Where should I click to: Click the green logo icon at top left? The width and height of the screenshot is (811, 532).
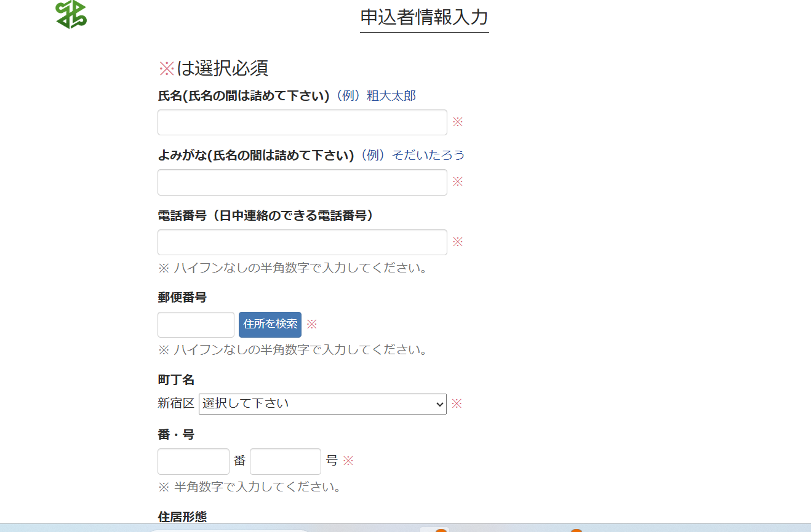[x=71, y=15]
